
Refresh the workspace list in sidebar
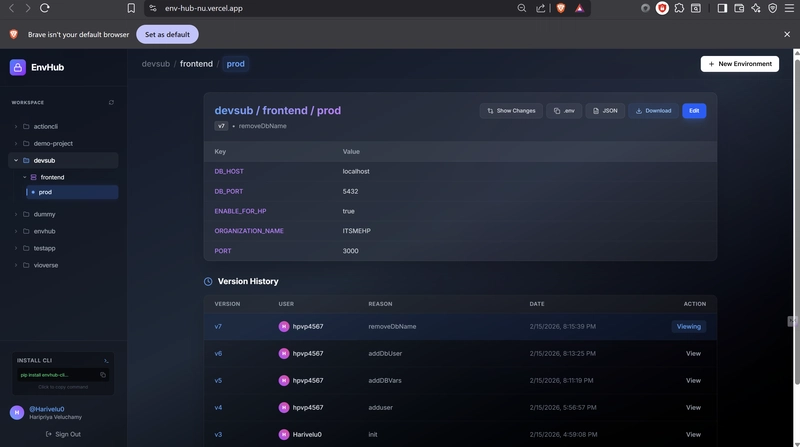tap(111, 102)
